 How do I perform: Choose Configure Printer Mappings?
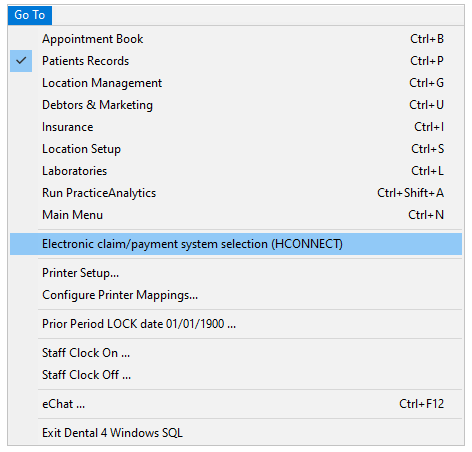click(x=236, y=295)
